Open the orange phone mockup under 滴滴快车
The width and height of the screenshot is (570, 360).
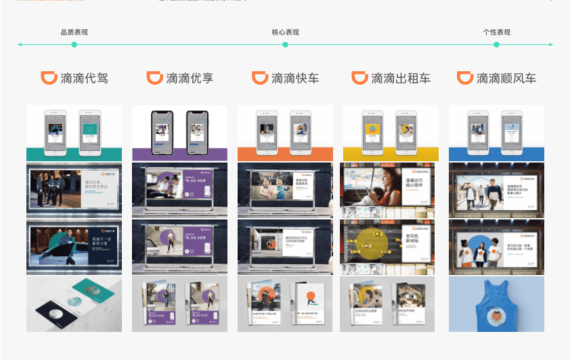285,133
